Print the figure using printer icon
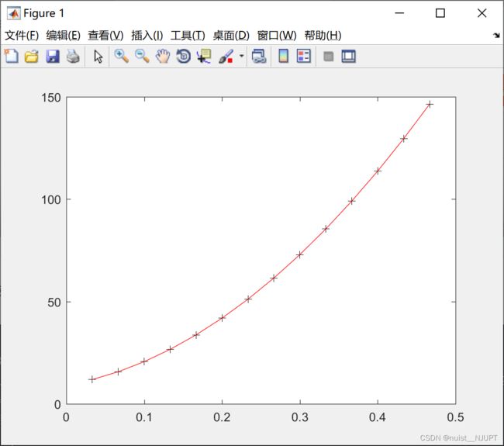 pos(73,57)
